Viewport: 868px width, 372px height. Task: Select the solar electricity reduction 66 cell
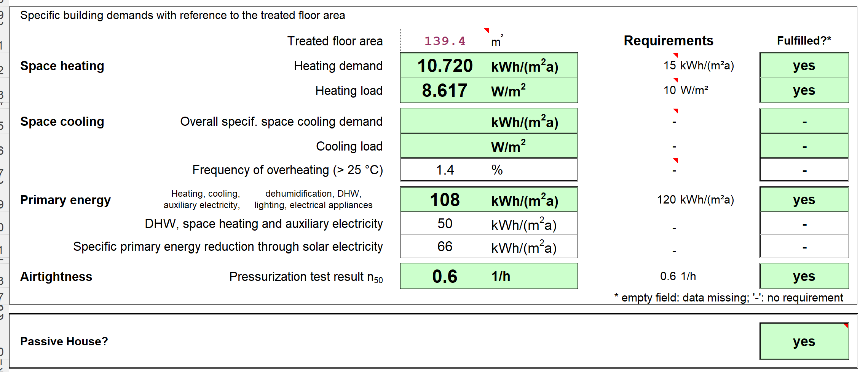(489, 247)
